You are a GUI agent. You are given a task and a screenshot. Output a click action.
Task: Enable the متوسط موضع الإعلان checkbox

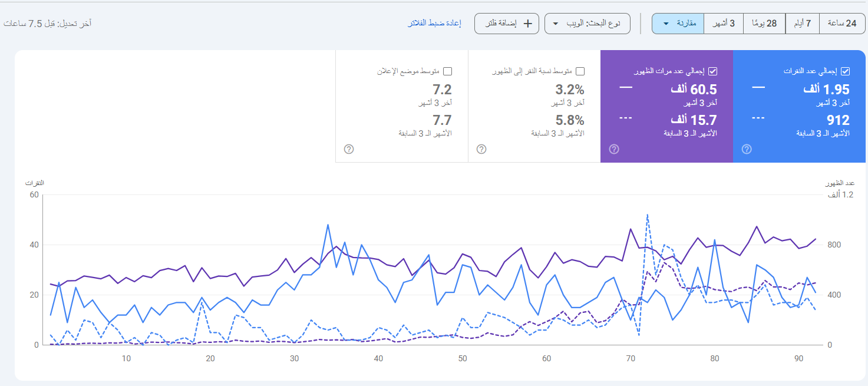coord(448,71)
